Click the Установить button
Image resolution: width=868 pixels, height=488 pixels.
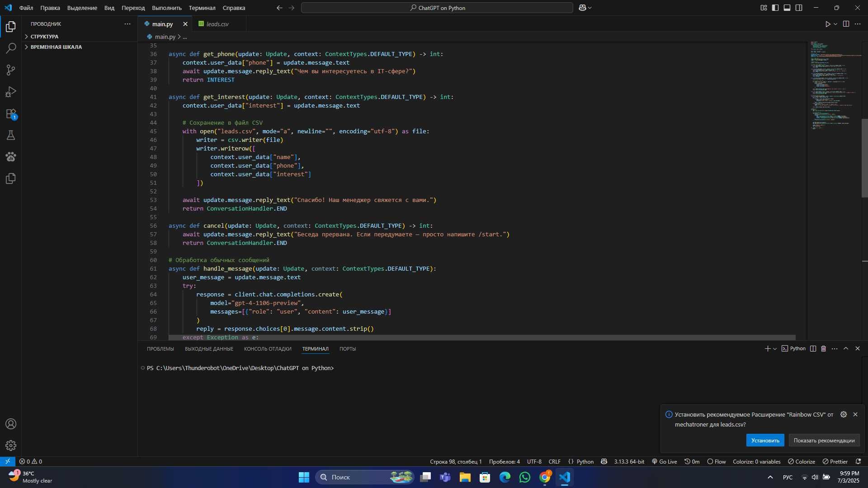coord(765,440)
